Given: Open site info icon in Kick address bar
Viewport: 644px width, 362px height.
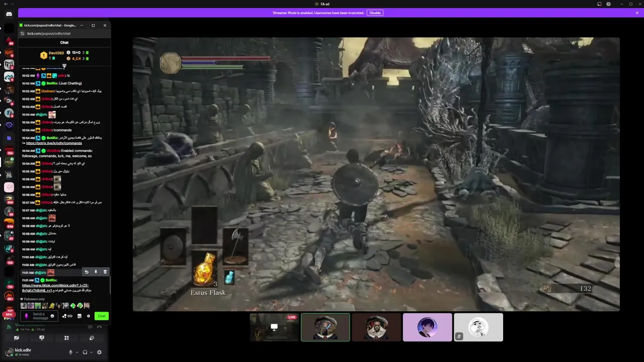Looking at the screenshot, I should [22, 34].
